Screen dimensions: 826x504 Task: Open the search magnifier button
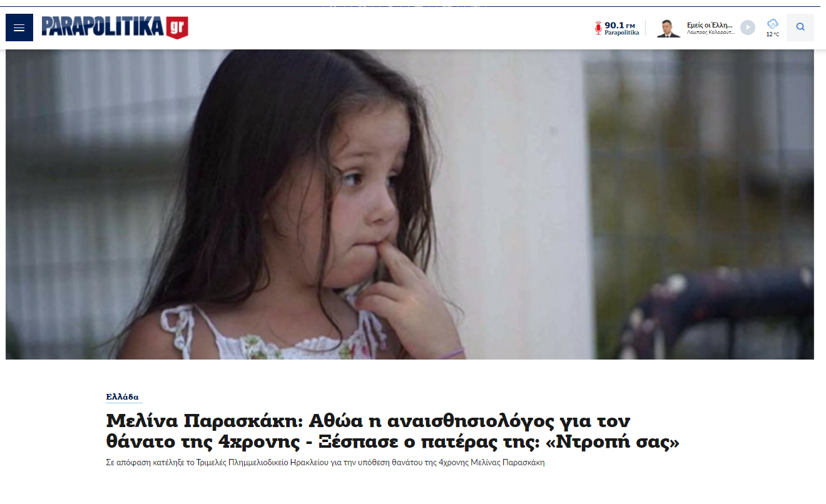(800, 28)
